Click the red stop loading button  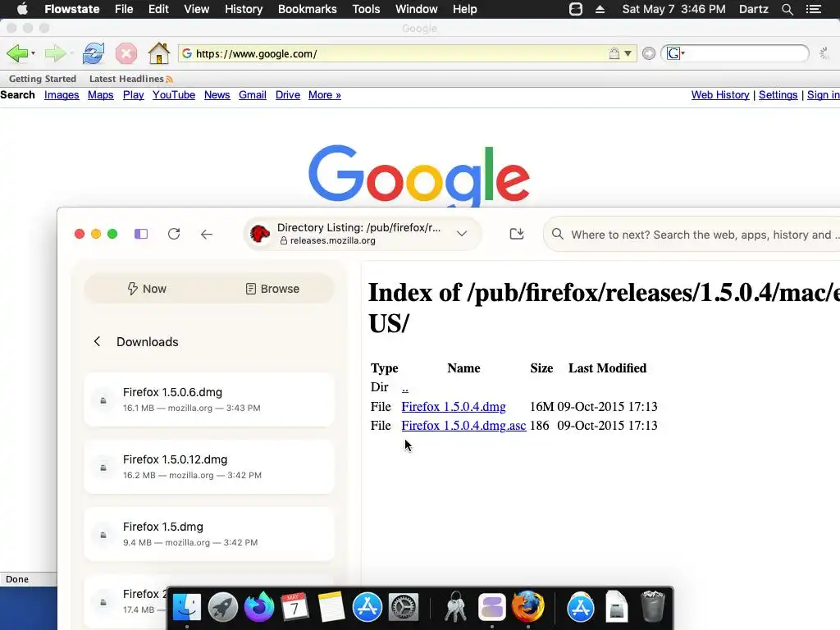[x=126, y=53]
